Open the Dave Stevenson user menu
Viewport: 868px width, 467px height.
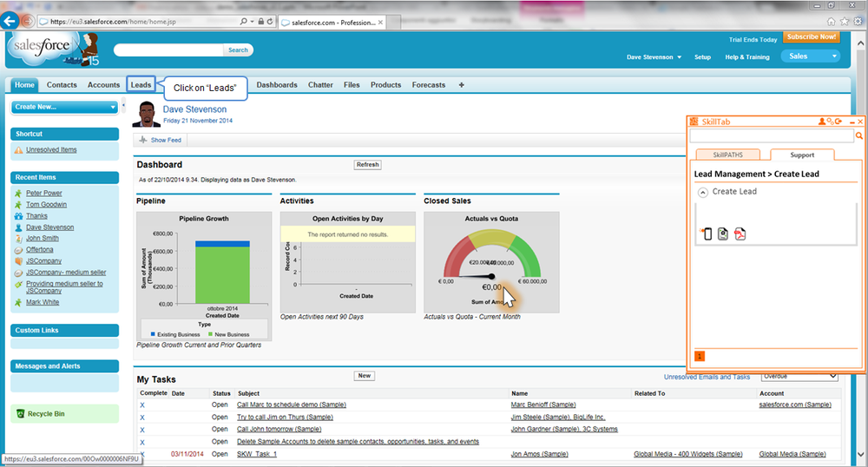click(654, 57)
